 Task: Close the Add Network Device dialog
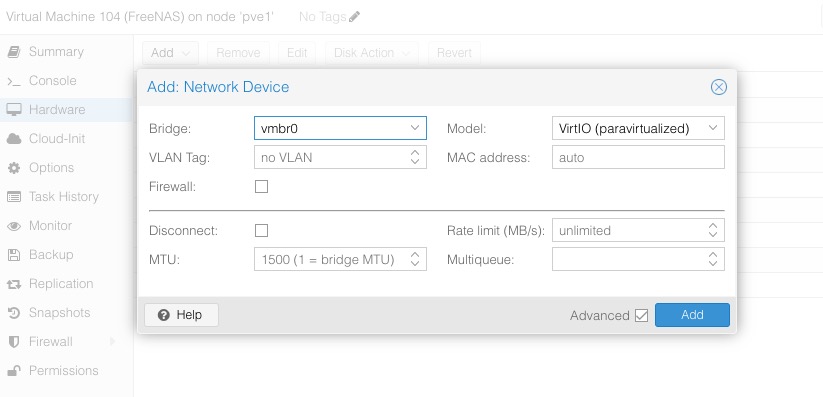[719, 87]
